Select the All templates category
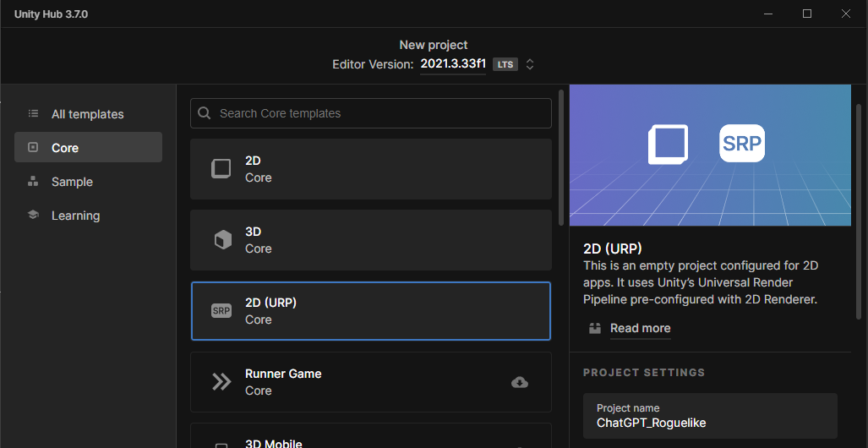Screen dimensions: 868x448 coord(88,114)
